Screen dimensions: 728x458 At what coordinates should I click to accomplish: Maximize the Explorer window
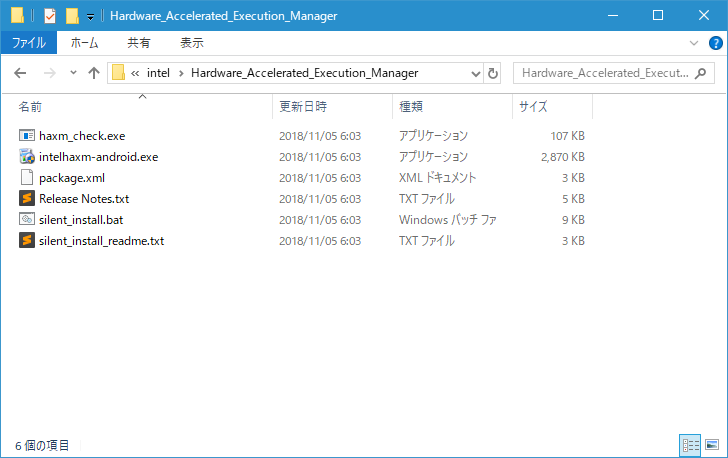(x=657, y=15)
